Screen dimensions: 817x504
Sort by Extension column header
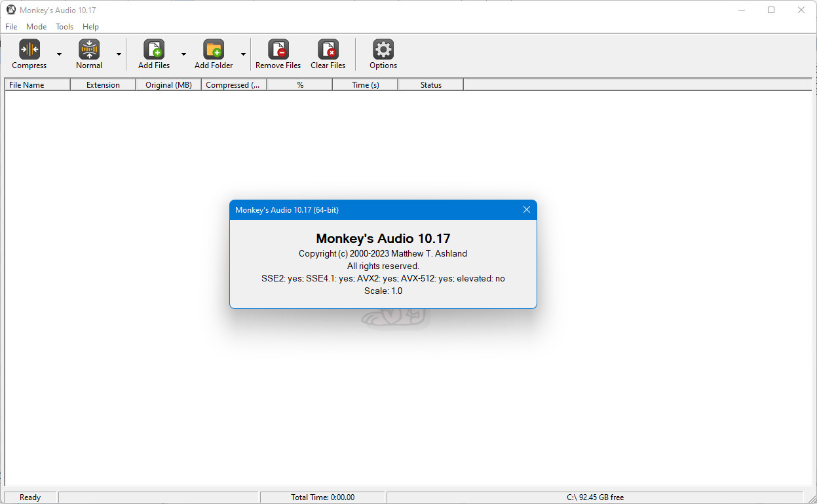103,84
